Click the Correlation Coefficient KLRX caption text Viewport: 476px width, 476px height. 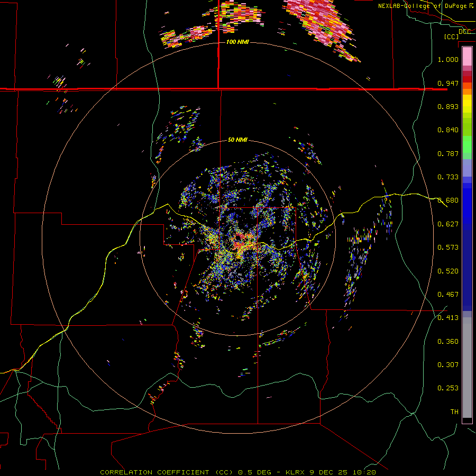click(x=238, y=472)
